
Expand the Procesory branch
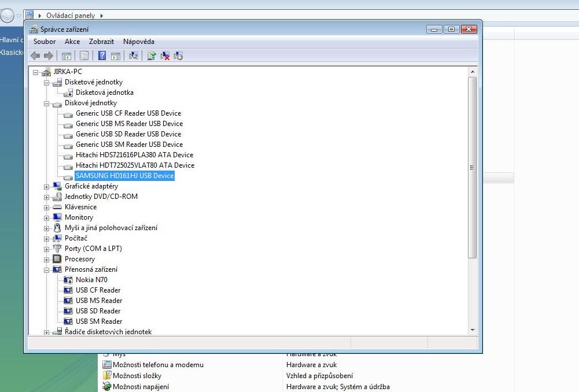[x=46, y=260]
